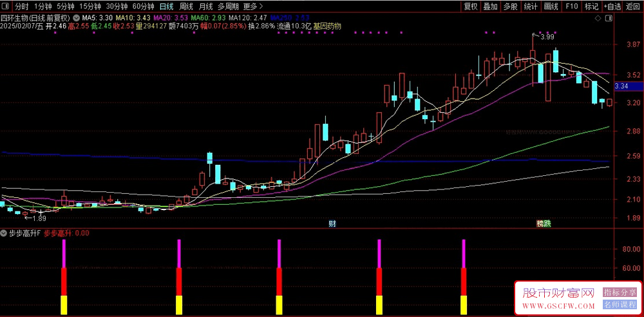
Task: Open the 步步高升F indicator dropdown arrow
Action: coord(4,233)
